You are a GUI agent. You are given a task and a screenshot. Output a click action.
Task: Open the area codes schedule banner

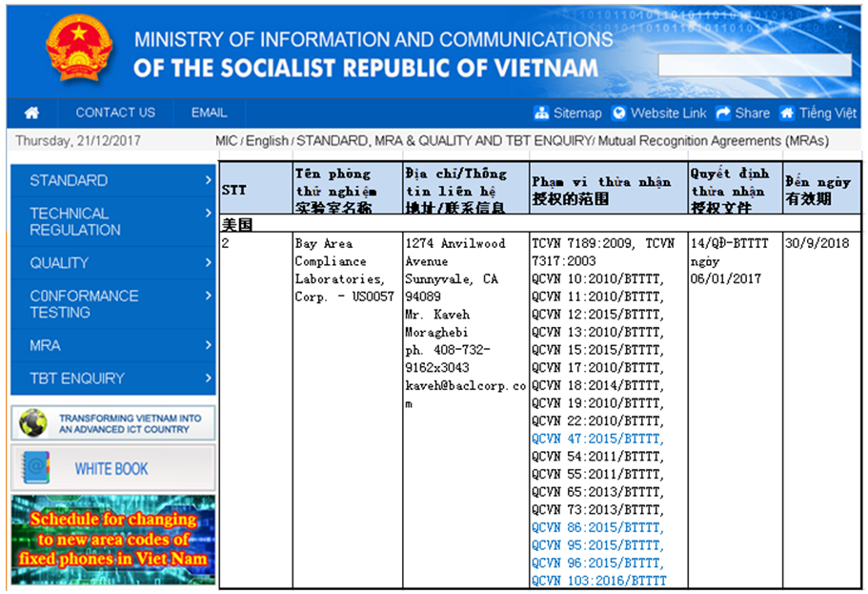tap(113, 539)
